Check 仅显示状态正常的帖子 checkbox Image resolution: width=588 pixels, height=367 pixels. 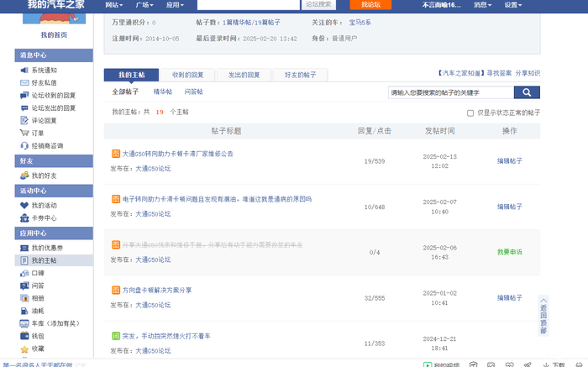[470, 113]
